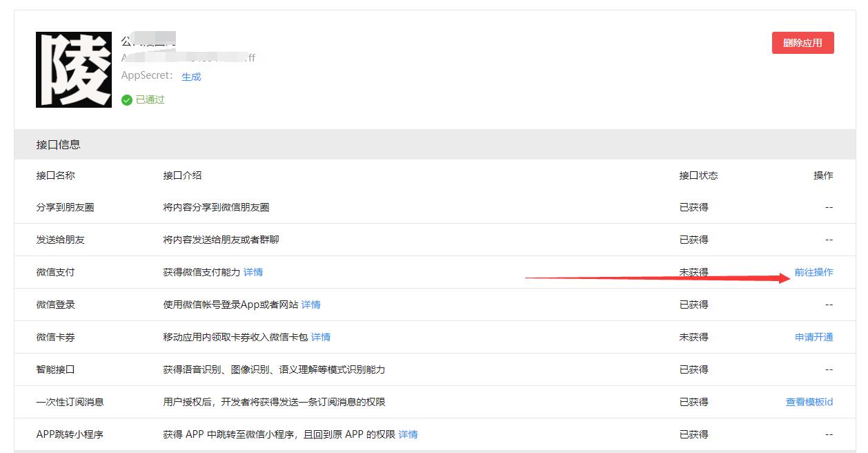Open 详情 link in 微信支付 row
Viewport: 868px width, 453px height.
click(x=253, y=272)
